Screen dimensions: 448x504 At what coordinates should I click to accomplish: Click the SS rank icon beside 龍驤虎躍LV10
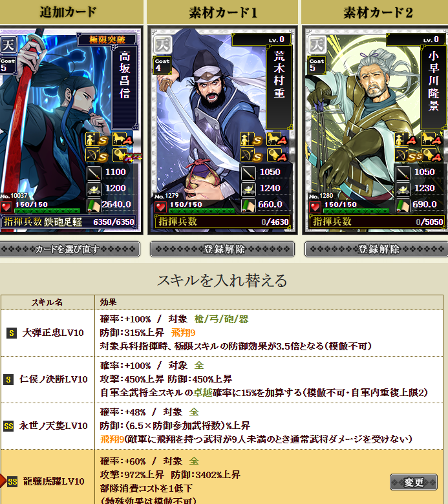point(12,481)
